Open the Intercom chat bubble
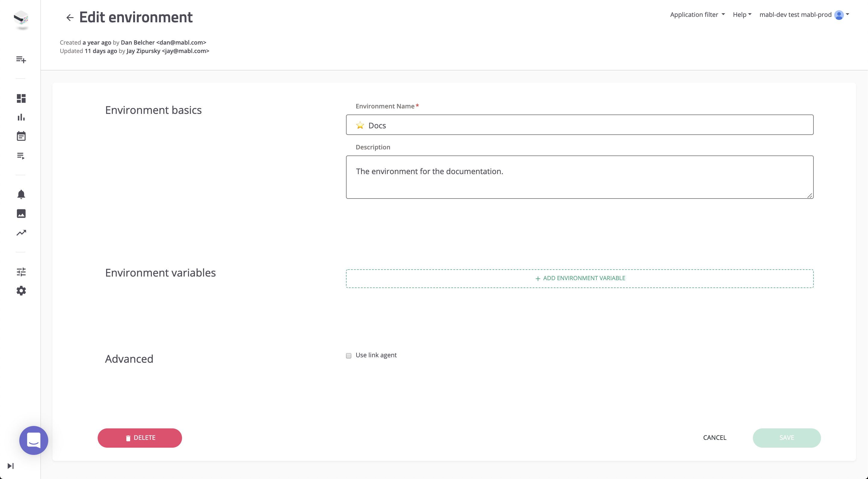The width and height of the screenshot is (868, 479). pyautogui.click(x=34, y=440)
